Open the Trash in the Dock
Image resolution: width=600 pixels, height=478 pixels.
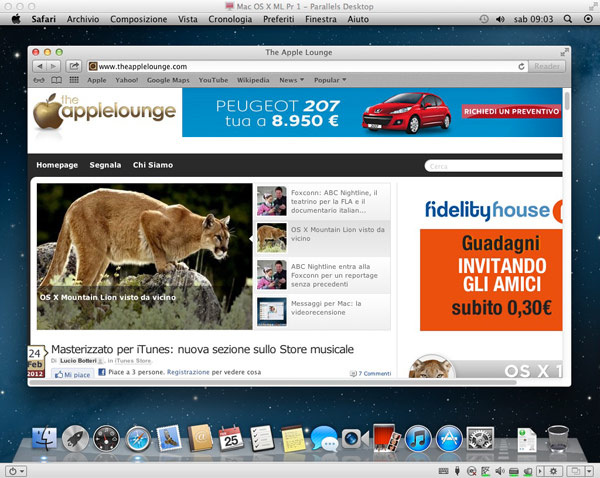pos(558,439)
